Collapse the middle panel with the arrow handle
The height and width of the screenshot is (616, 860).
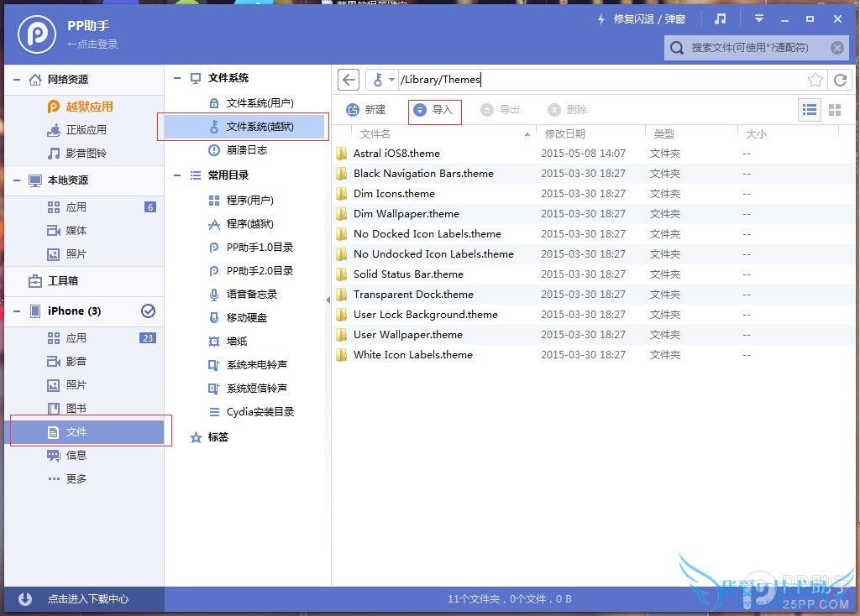328,300
